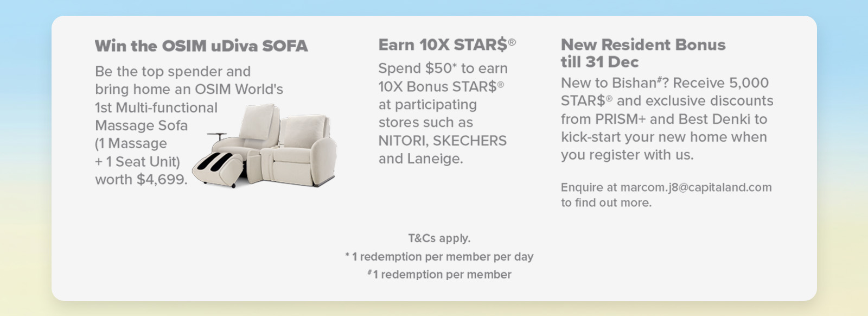This screenshot has height=316, width=868.
Task: Click the last footnote "1 redemption per member"
Action: click(x=442, y=275)
